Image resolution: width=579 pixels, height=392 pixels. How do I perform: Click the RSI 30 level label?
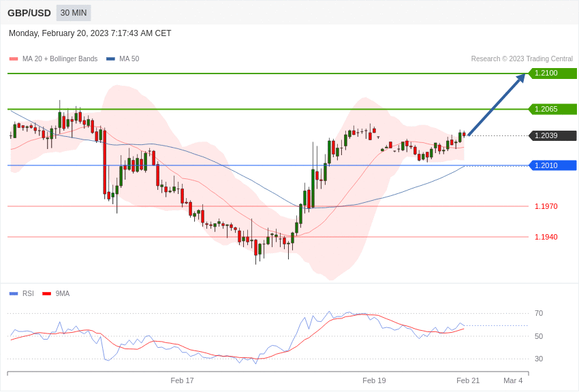click(539, 359)
